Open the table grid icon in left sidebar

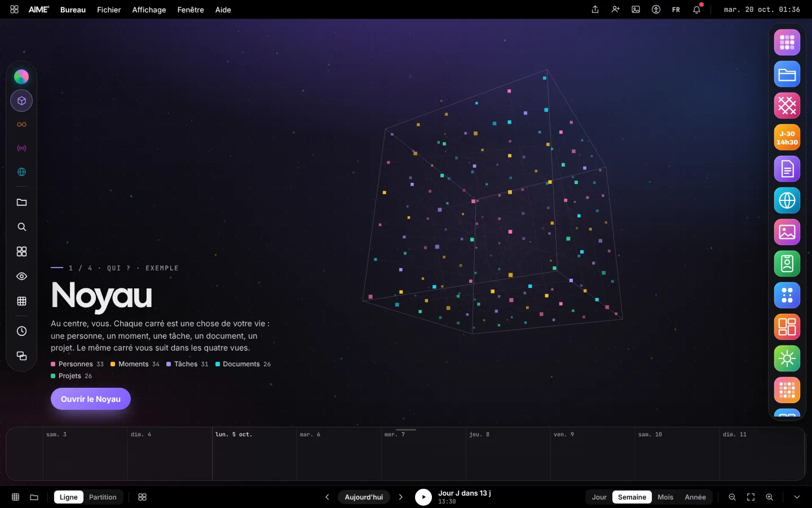tap(21, 301)
